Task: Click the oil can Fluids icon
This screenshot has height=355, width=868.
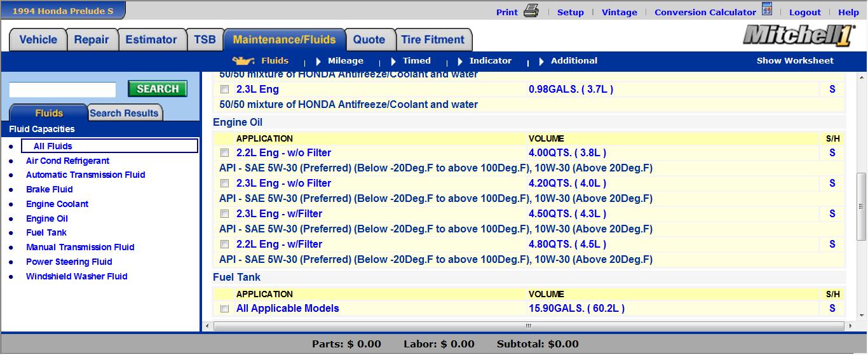Action: pos(243,61)
